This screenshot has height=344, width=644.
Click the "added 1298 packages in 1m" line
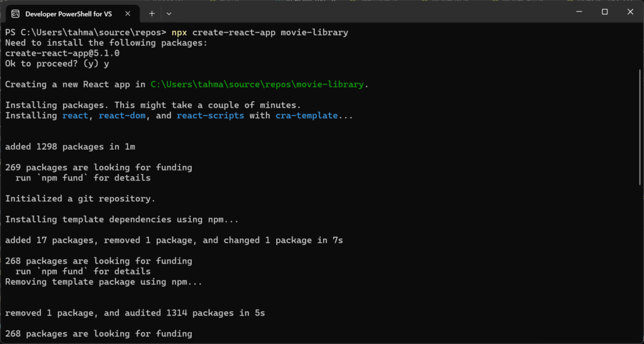(x=70, y=147)
